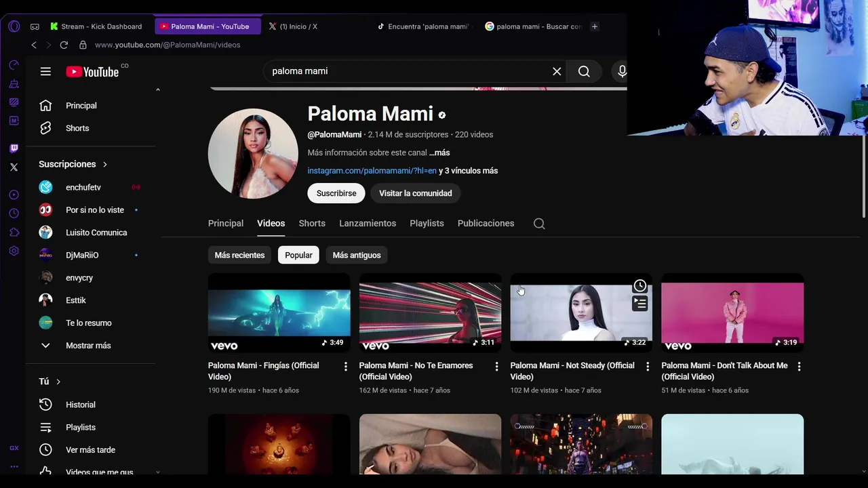Go back with the browser back arrow
The image size is (868, 488).
point(34,45)
